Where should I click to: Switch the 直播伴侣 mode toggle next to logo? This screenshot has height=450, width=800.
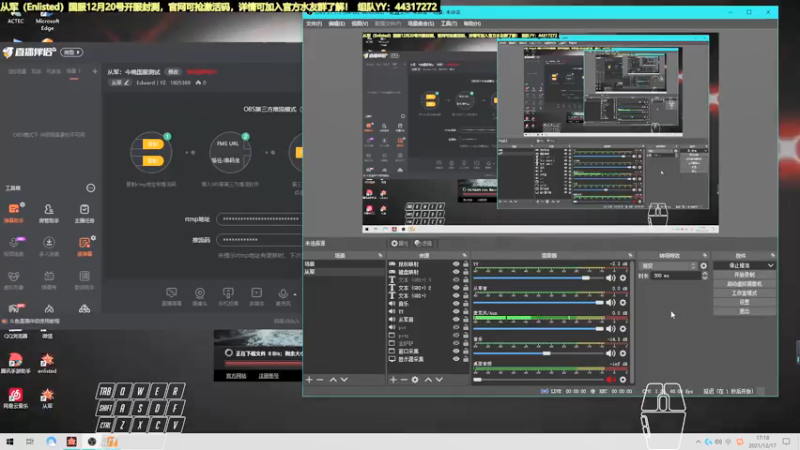[71, 52]
